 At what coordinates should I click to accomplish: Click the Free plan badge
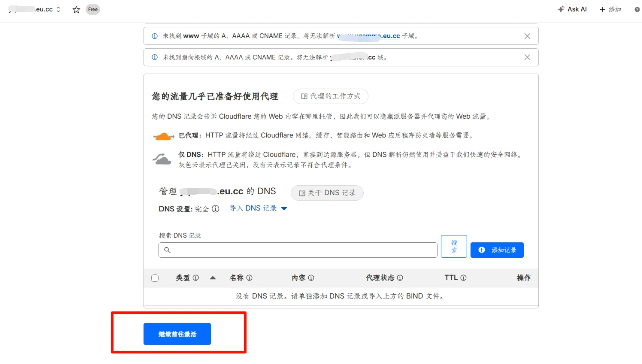pyautogui.click(x=93, y=10)
